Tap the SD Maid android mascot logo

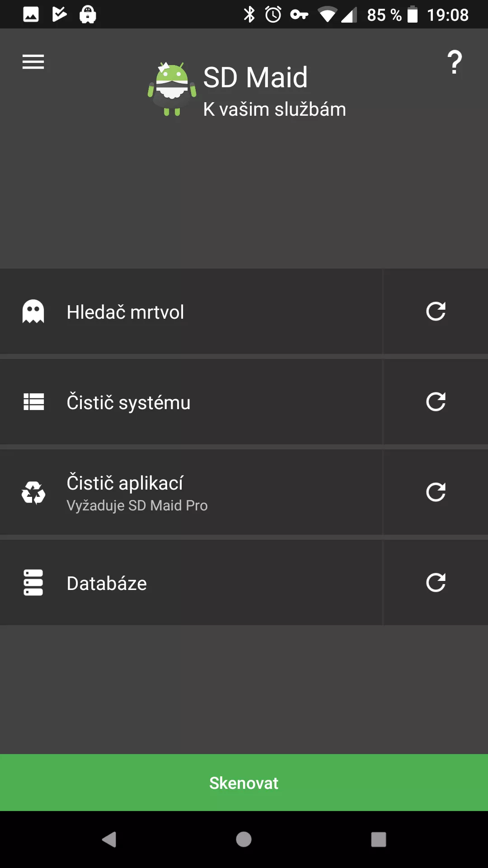pyautogui.click(x=172, y=89)
